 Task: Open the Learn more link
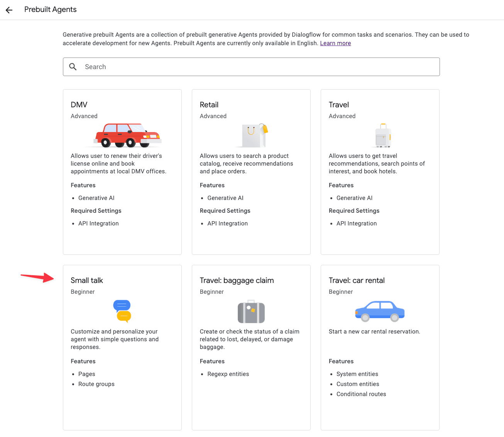pos(335,43)
